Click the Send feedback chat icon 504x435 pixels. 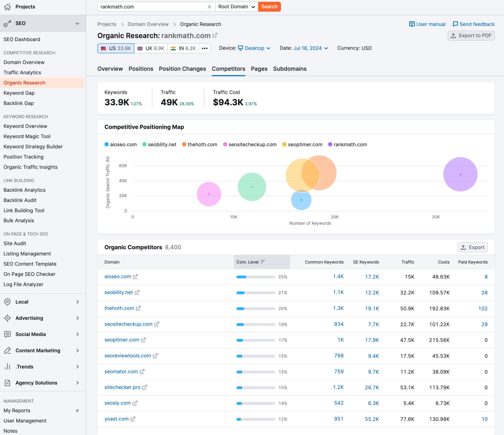(x=455, y=24)
